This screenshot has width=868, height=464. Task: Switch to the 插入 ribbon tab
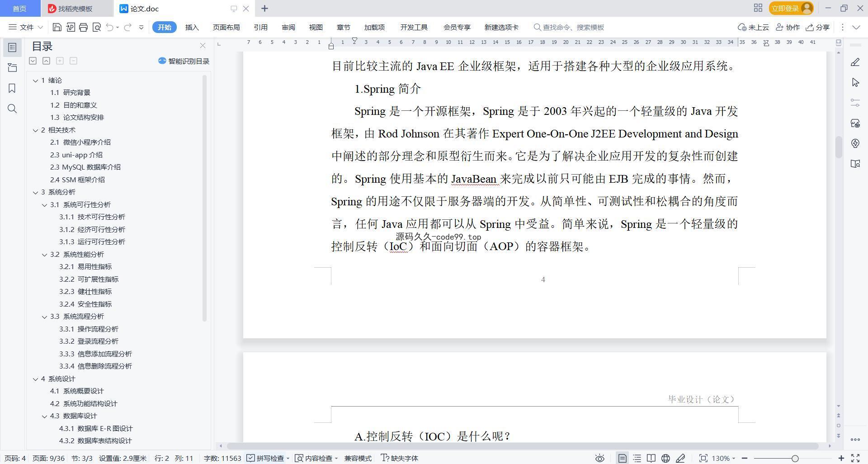pos(192,28)
